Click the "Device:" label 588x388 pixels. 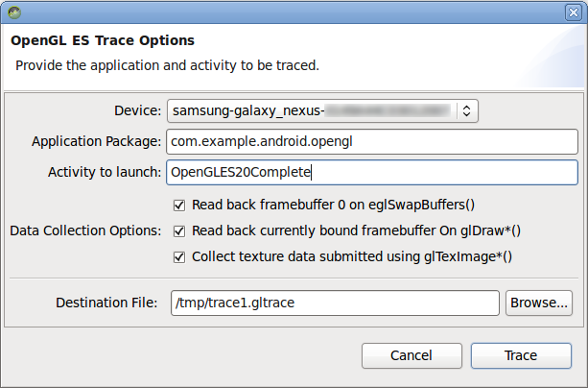point(138,110)
